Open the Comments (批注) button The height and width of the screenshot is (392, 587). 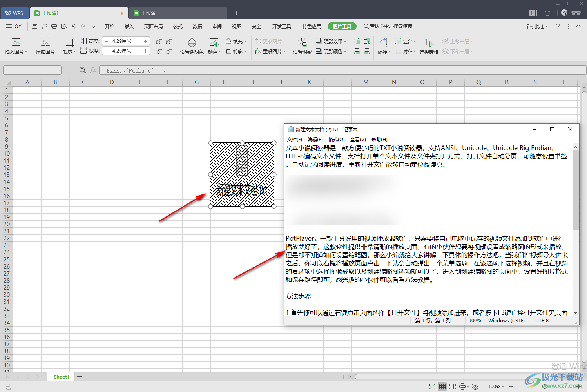pyautogui.click(x=538, y=26)
